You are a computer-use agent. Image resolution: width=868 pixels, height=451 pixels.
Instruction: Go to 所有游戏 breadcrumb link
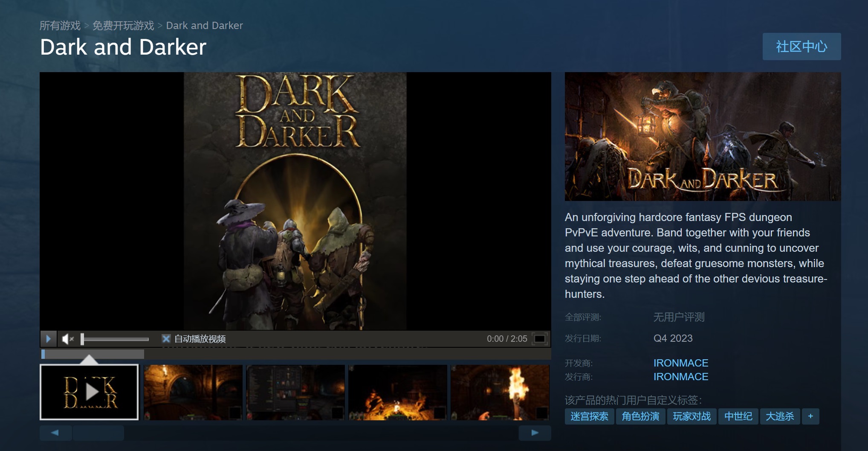point(60,26)
